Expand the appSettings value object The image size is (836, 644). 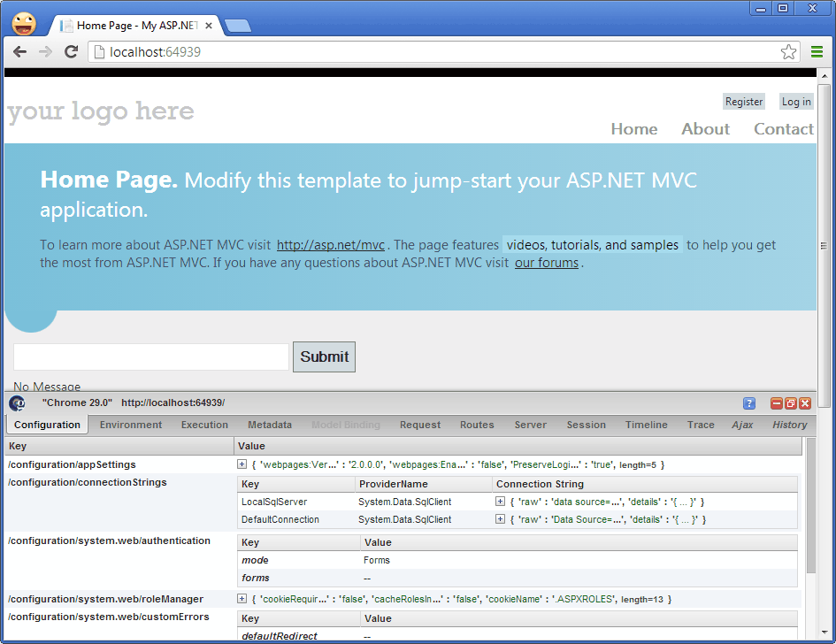pyautogui.click(x=242, y=464)
